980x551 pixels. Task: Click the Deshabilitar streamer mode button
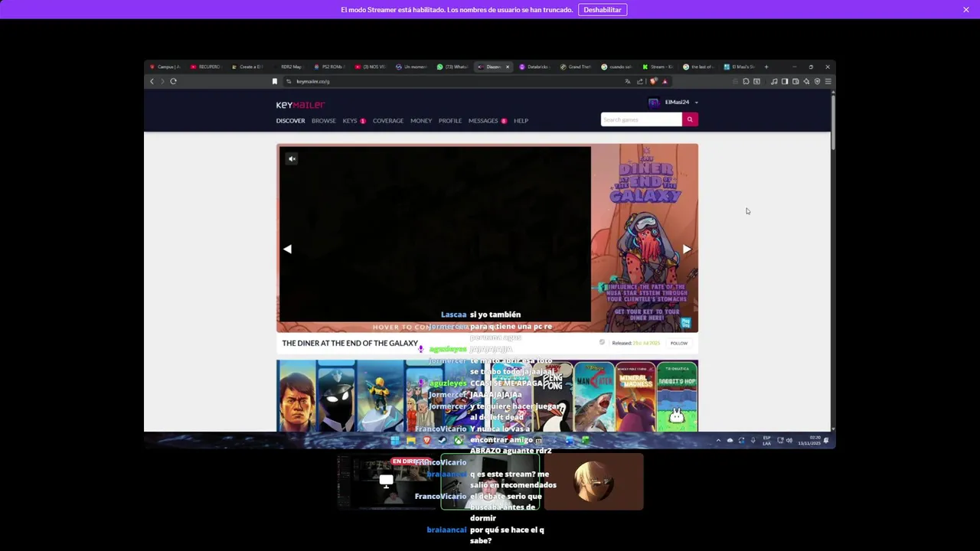click(603, 10)
